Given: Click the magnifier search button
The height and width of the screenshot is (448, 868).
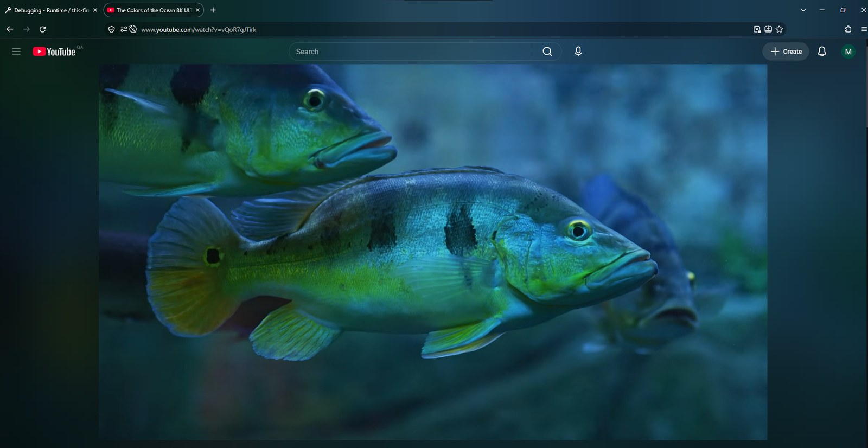Looking at the screenshot, I should tap(547, 52).
